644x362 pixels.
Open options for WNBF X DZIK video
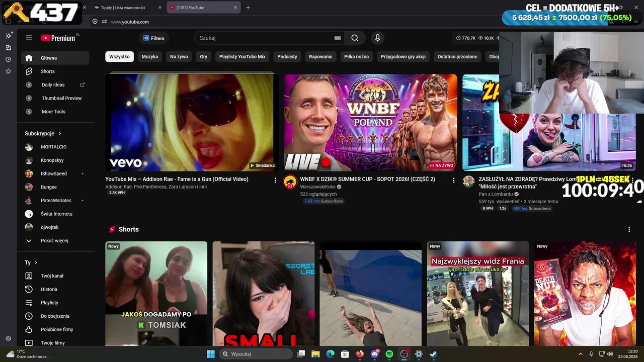[x=453, y=180]
